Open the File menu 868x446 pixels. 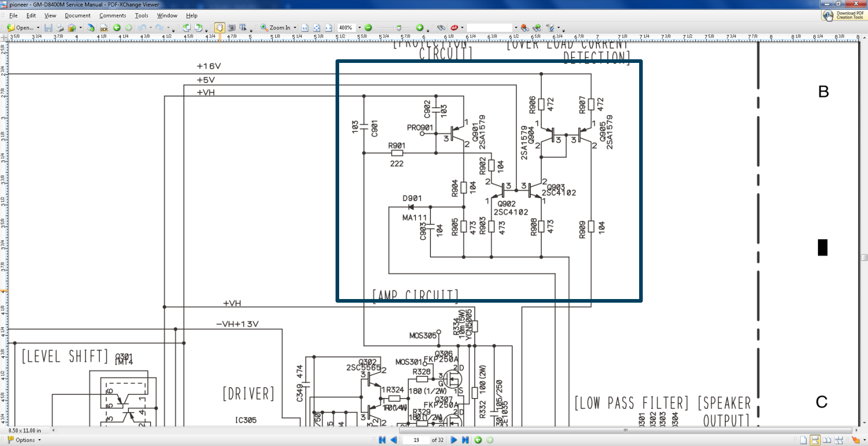(13, 15)
